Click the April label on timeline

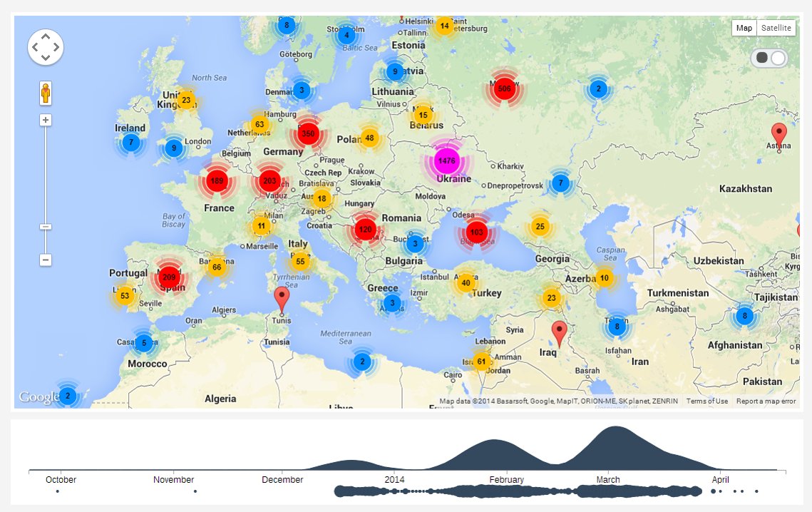(720, 480)
